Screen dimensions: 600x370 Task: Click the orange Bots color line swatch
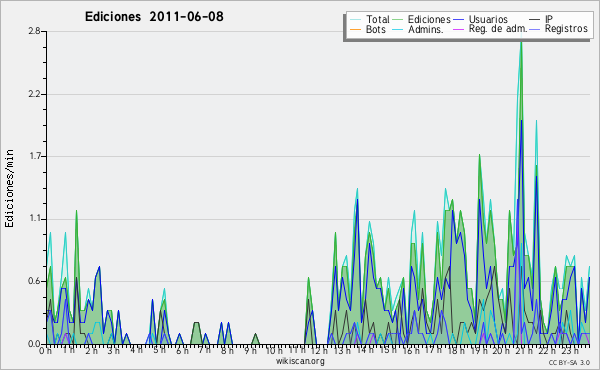[355, 29]
